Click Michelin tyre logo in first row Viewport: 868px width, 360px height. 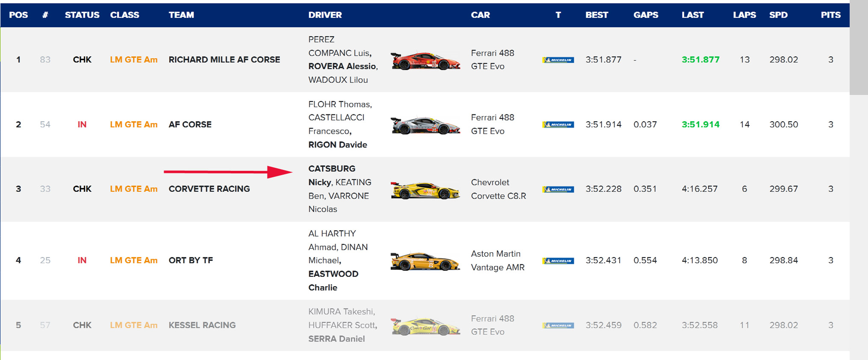coord(558,60)
